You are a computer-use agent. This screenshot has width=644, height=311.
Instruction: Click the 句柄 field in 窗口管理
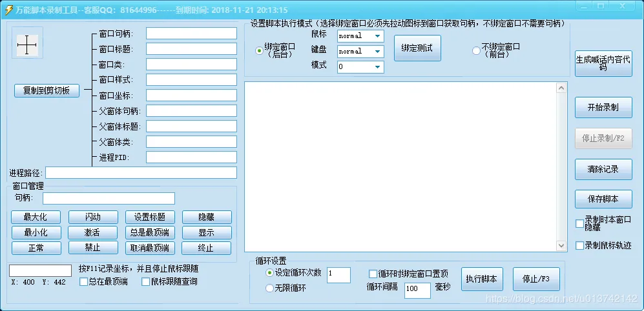[109, 198]
